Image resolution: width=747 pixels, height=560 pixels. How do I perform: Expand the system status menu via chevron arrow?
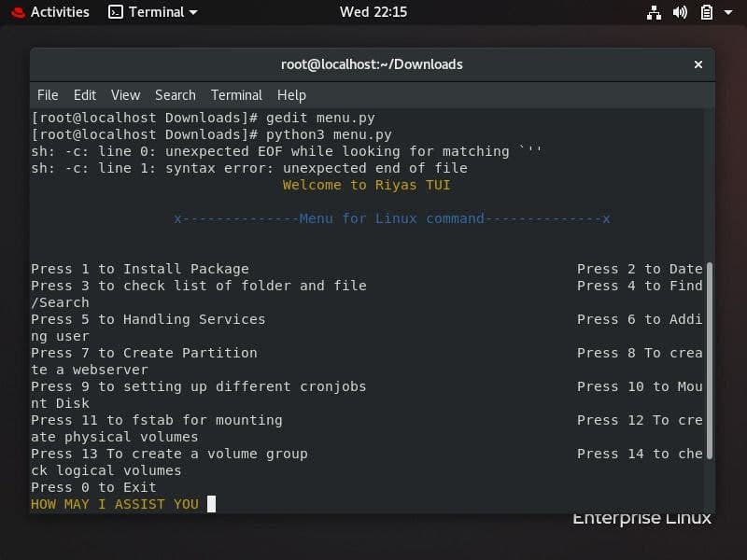click(x=726, y=12)
